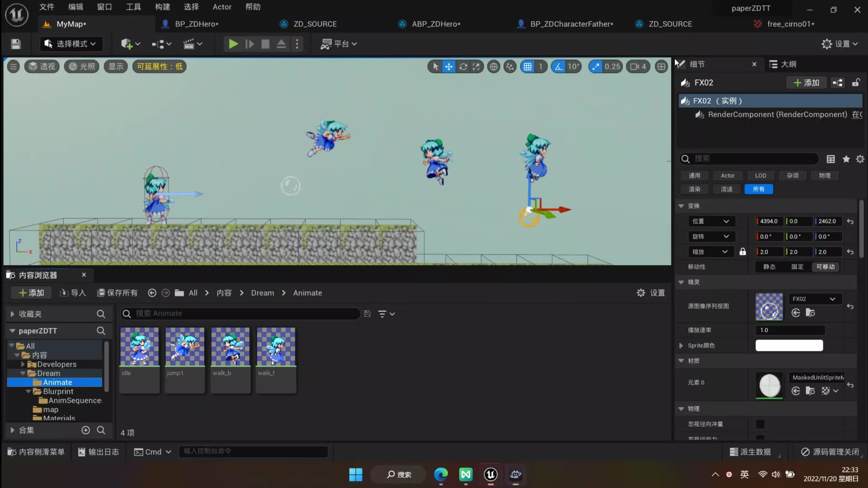The image size is (868, 488).
Task: Click the Play button to start simulation
Action: (x=233, y=44)
